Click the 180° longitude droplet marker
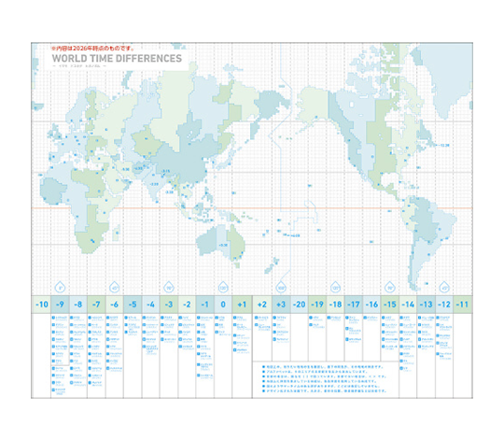Screen dimensions: 504x425 click(281, 288)
